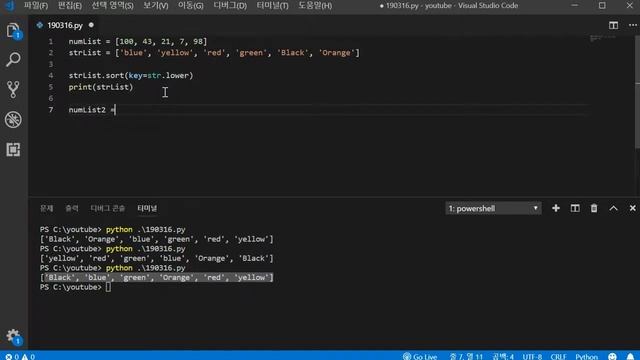Split the editor to the right
This screenshot has width=640, height=360.
[x=613, y=25]
